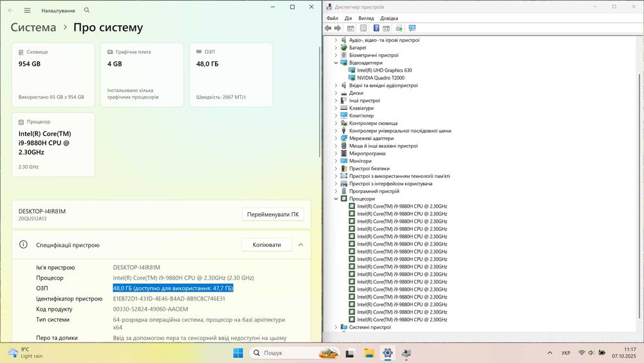Screen dimensions: 644x363
Task: Click product code 00330-52824-49060-AAOEM
Action: coord(150,309)
